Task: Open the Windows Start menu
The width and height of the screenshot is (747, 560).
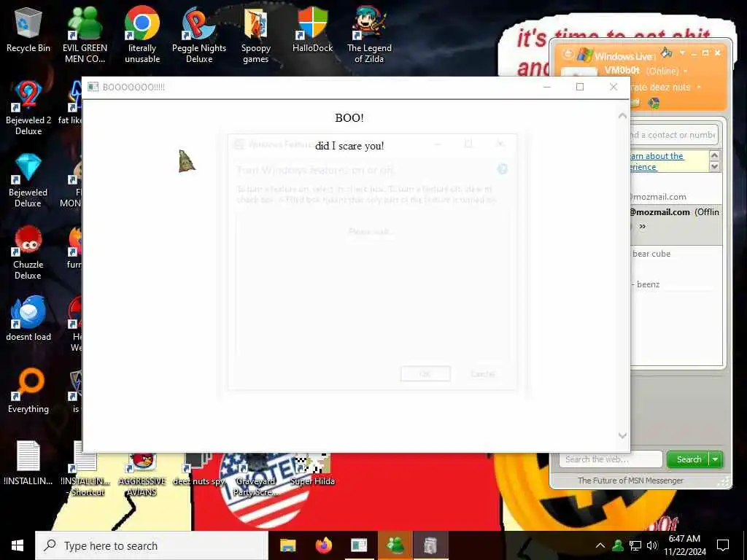Action: [18, 545]
